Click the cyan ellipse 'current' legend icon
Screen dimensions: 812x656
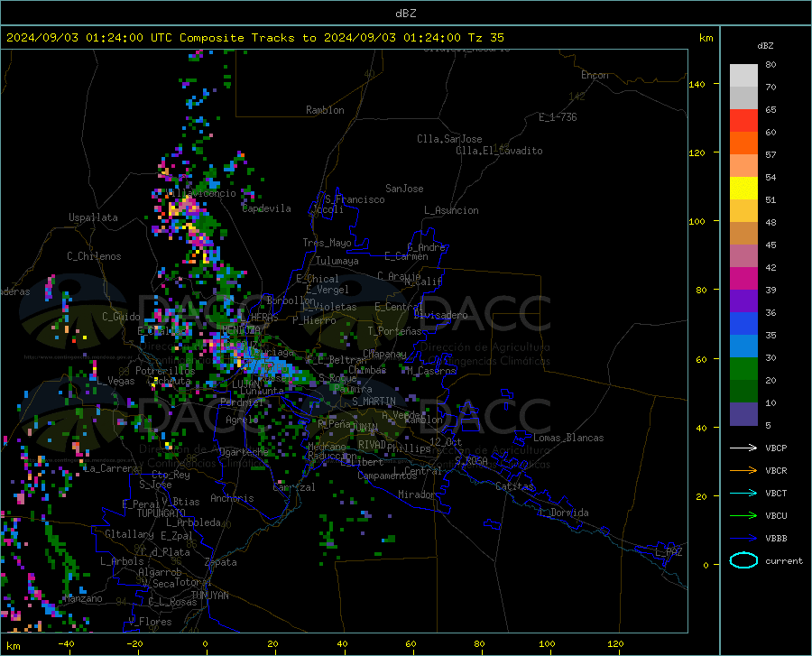pyautogui.click(x=743, y=560)
